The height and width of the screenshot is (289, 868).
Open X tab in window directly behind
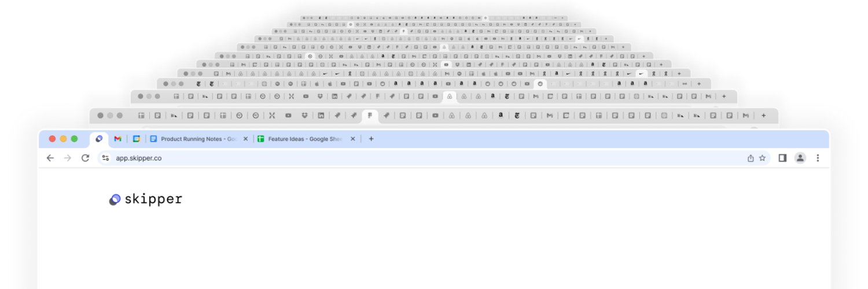[272, 116]
